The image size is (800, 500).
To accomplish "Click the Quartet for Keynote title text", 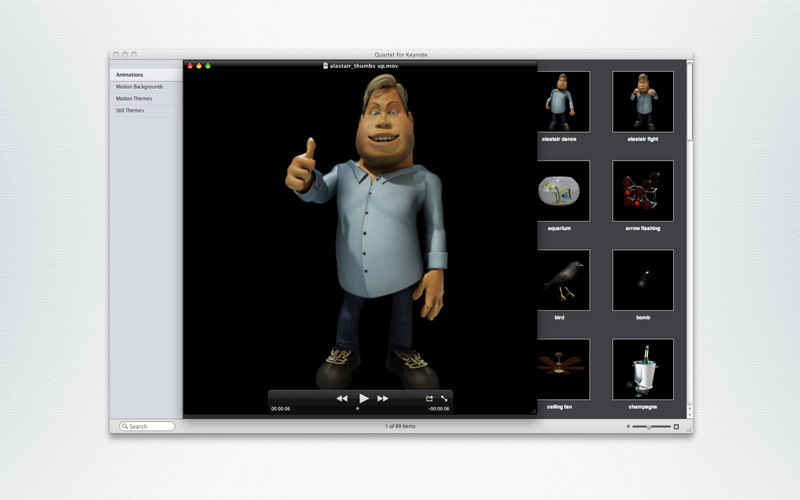I will click(401, 55).
